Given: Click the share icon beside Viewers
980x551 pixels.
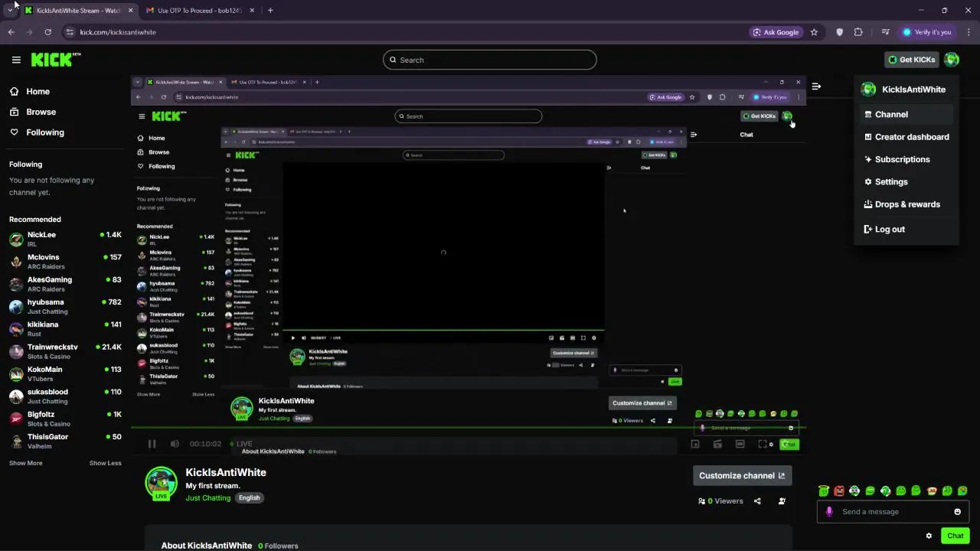Looking at the screenshot, I should [x=757, y=501].
